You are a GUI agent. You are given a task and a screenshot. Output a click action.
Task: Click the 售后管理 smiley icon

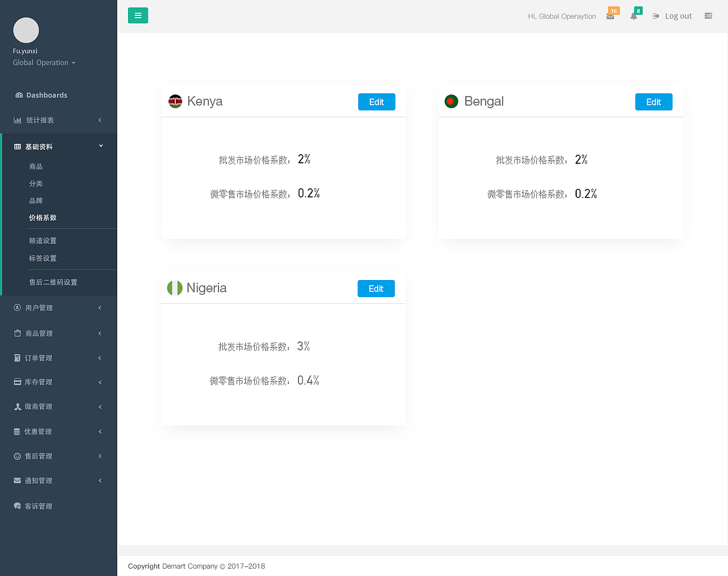(x=17, y=456)
